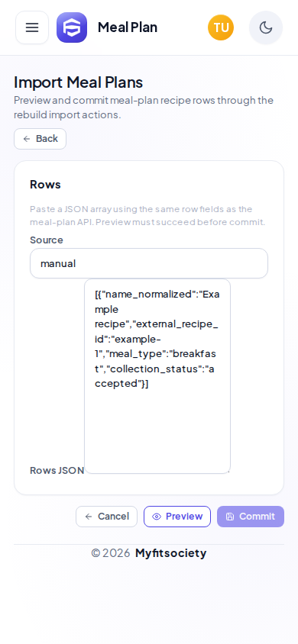Commit the imported rows
The height and width of the screenshot is (644, 298).
pyautogui.click(x=251, y=517)
